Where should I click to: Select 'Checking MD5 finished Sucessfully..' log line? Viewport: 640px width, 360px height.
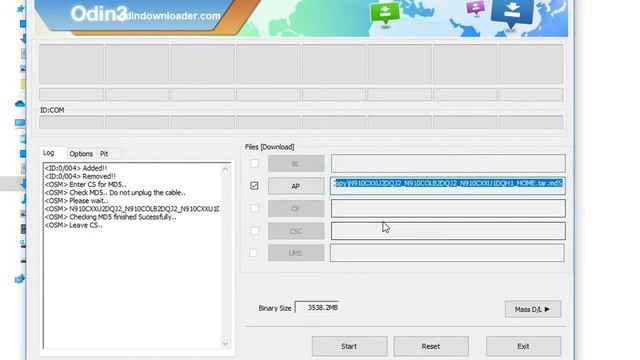[111, 217]
